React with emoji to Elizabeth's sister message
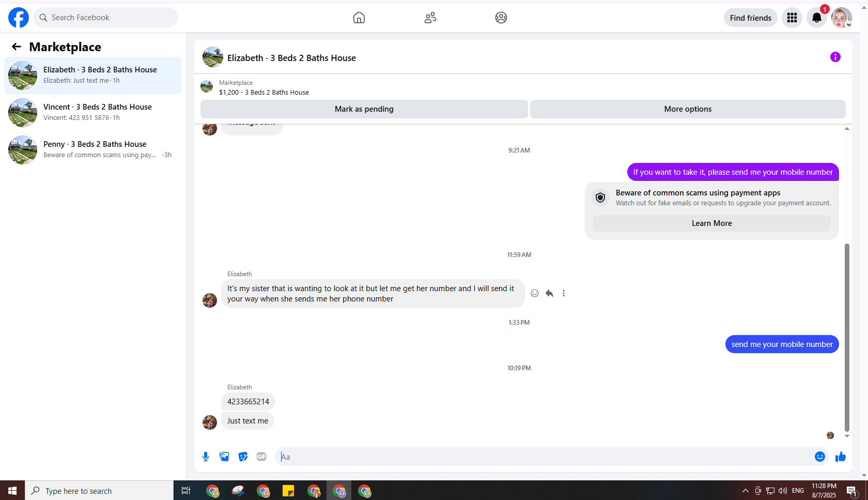Viewport: 868px width, 500px height. click(535, 293)
